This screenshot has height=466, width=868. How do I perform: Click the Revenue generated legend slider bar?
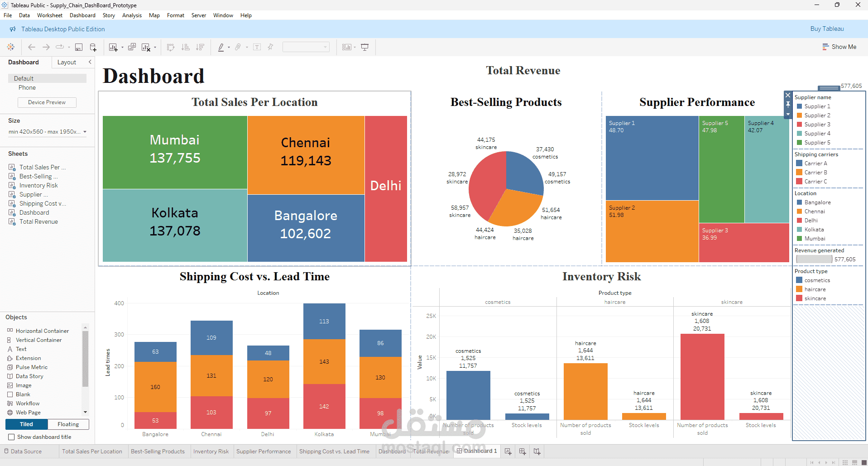click(x=814, y=259)
